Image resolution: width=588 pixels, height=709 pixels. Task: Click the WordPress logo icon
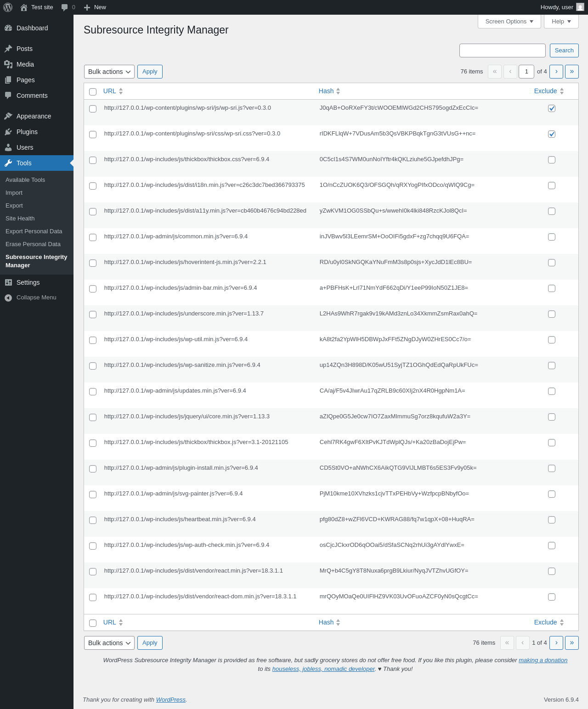point(8,7)
